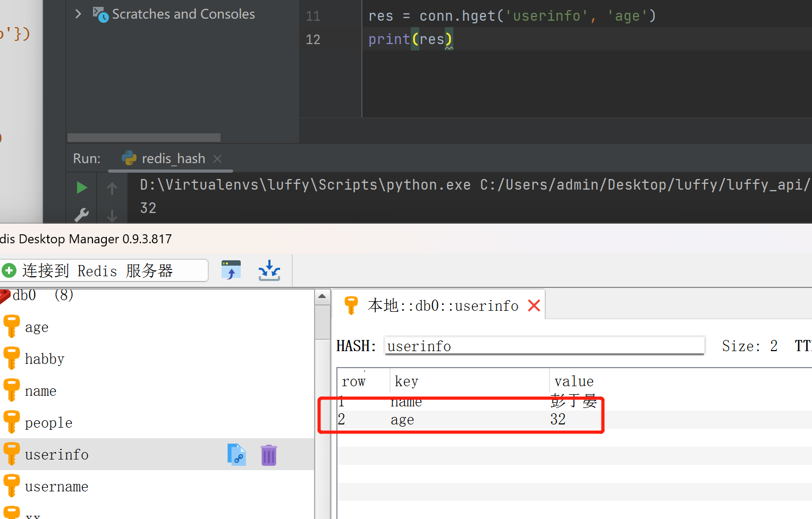Image resolution: width=812 pixels, height=519 pixels.
Task: Close the userinfo tab with red X
Action: tap(534, 305)
